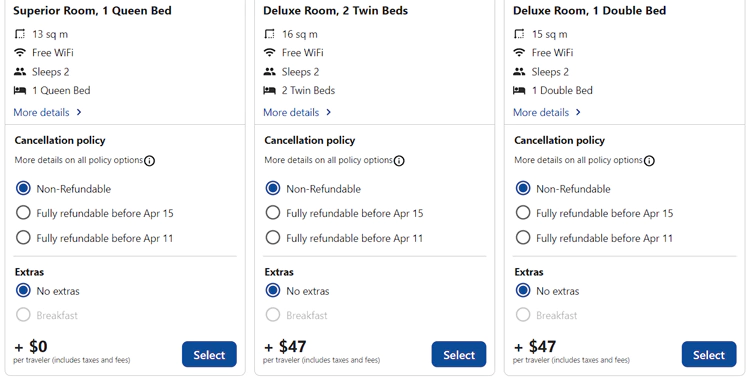Screen dimensions: 750x380
Task: Click sleeps icon in Double Bed room card
Action: tap(519, 72)
